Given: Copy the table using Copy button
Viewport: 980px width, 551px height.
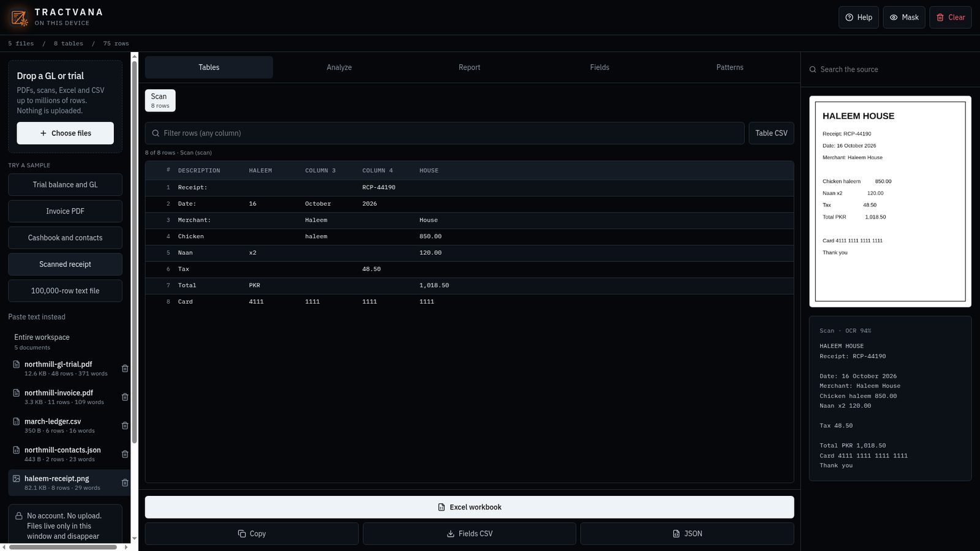Looking at the screenshot, I should click(252, 534).
